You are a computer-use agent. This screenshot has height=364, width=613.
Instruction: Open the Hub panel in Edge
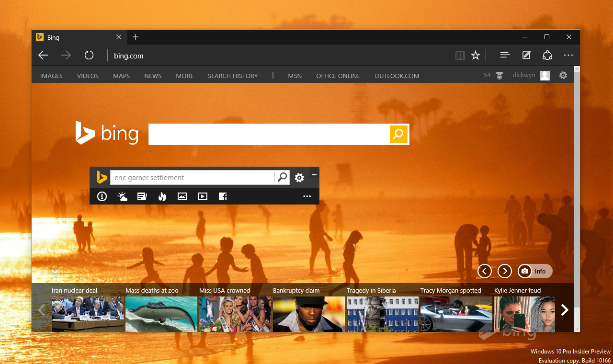(505, 55)
